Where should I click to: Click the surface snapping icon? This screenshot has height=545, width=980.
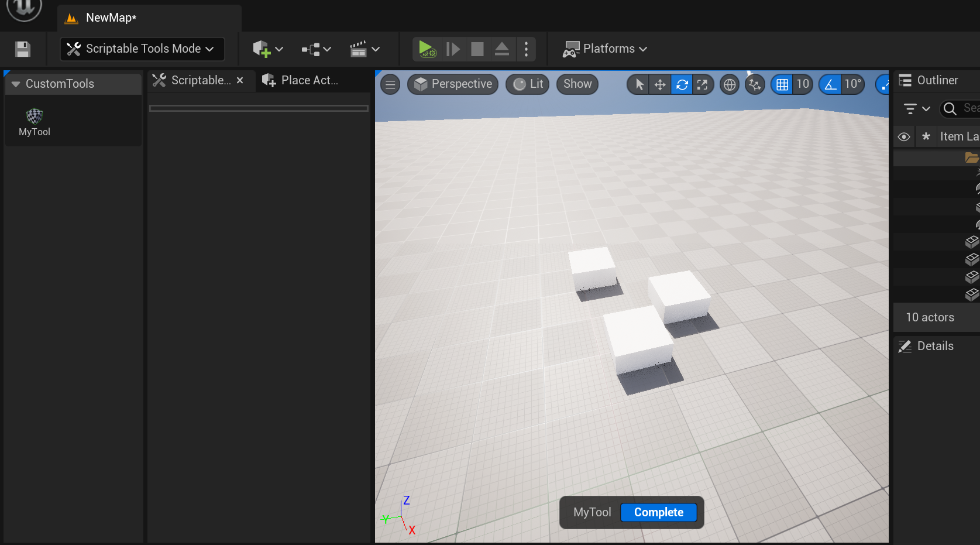[x=755, y=85]
